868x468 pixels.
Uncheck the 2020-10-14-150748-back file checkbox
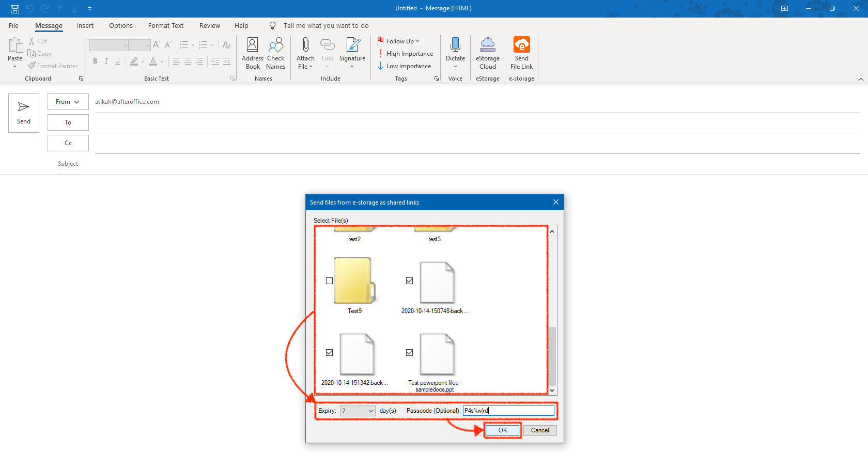(x=409, y=281)
